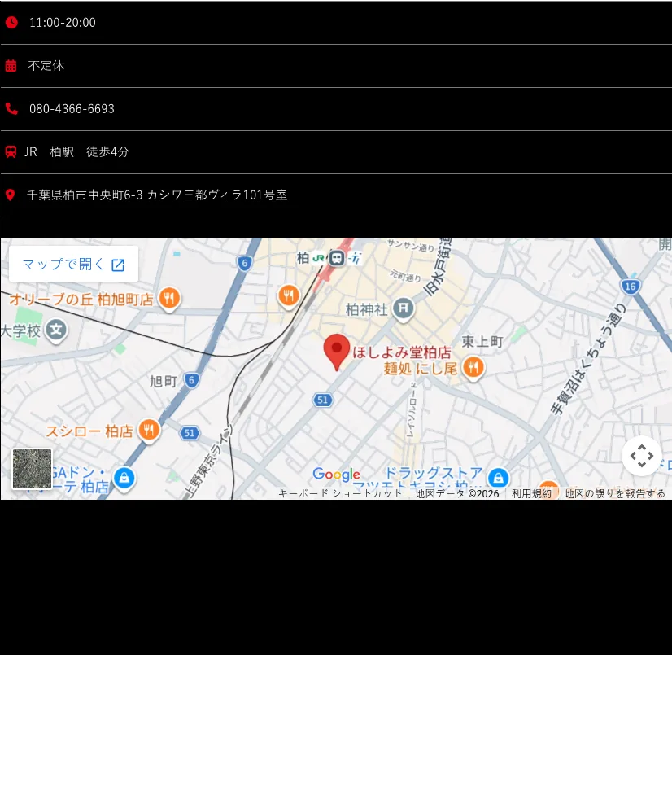Click the Google logo on the map
672x792 pixels.
(x=336, y=475)
